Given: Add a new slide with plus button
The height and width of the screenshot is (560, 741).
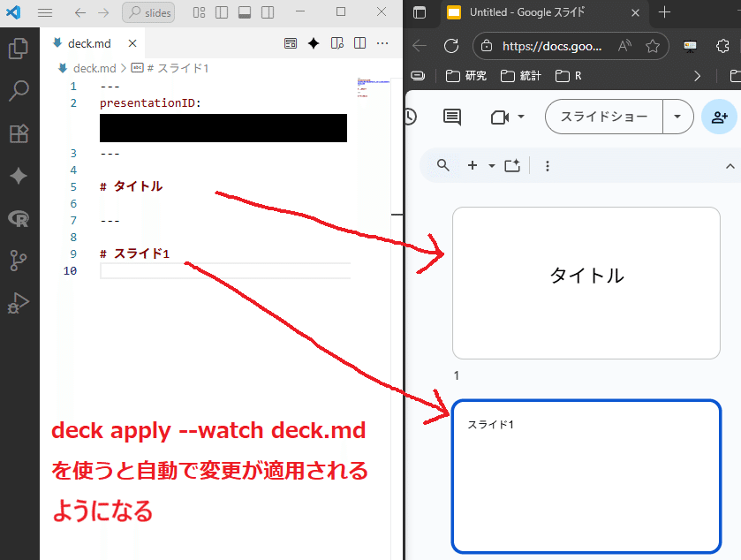Looking at the screenshot, I should [473, 165].
